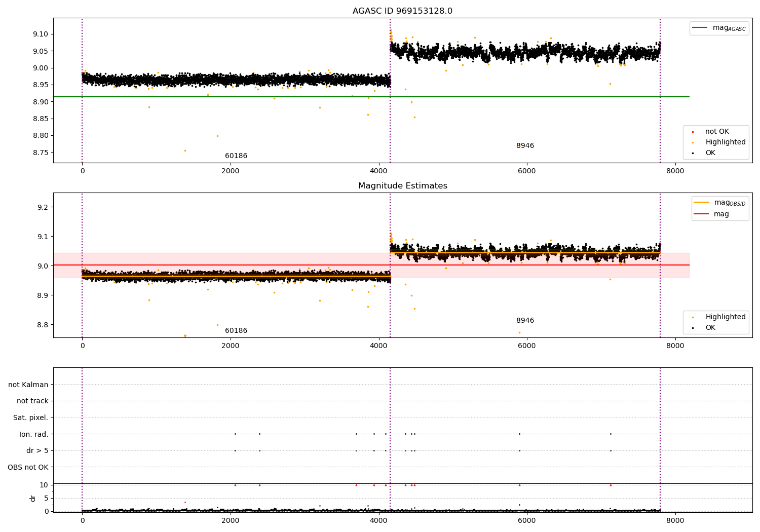Click the 9.00 y-axis tick in top plot
This screenshot has width=760, height=532.
[x=41, y=68]
